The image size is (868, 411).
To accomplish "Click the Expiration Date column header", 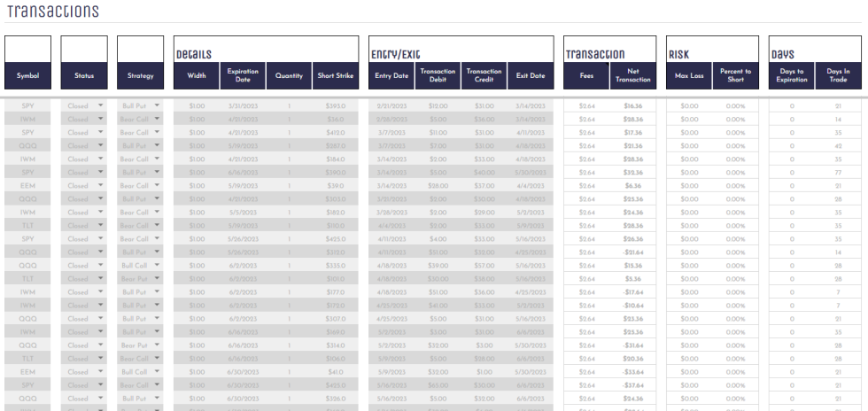I will point(243,76).
